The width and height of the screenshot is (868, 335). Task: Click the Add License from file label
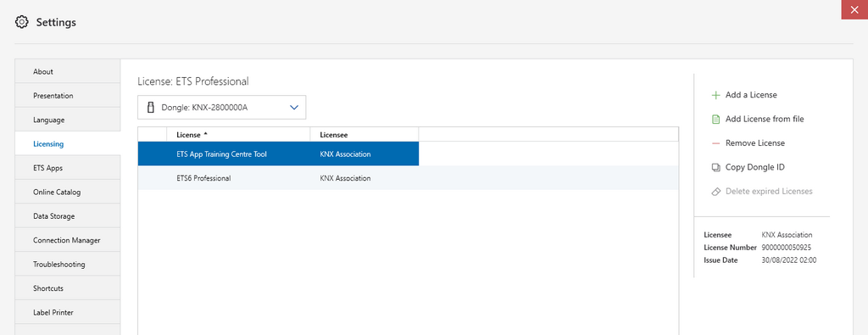click(765, 119)
